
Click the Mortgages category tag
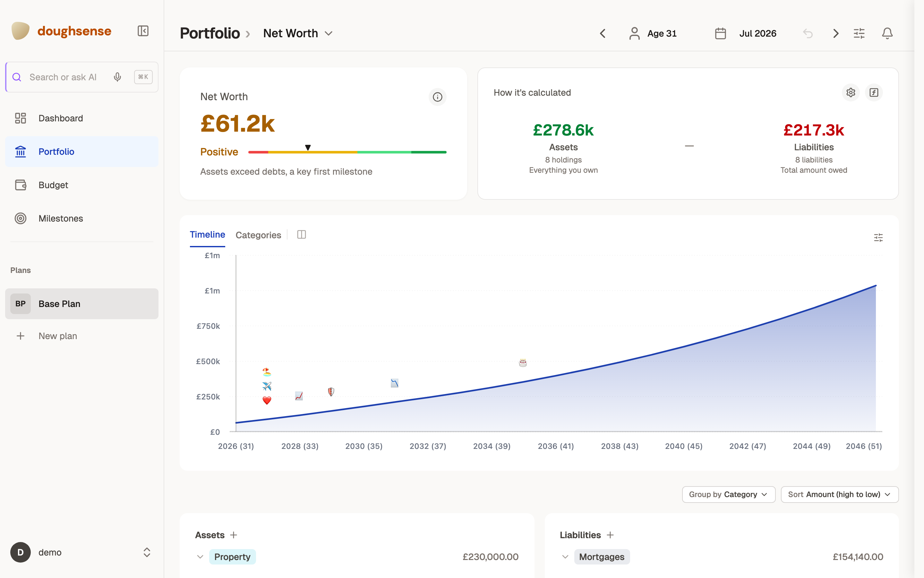tap(602, 557)
